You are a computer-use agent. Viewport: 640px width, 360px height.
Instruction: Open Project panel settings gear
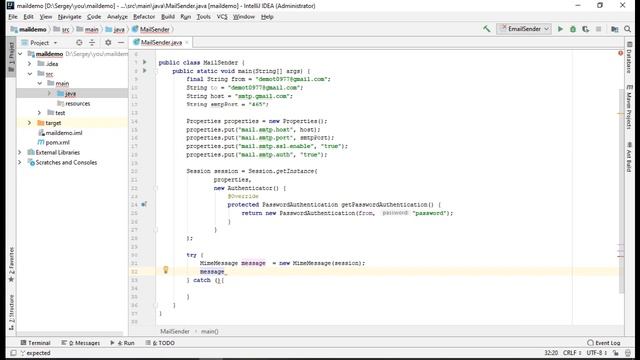pyautogui.click(x=108, y=42)
